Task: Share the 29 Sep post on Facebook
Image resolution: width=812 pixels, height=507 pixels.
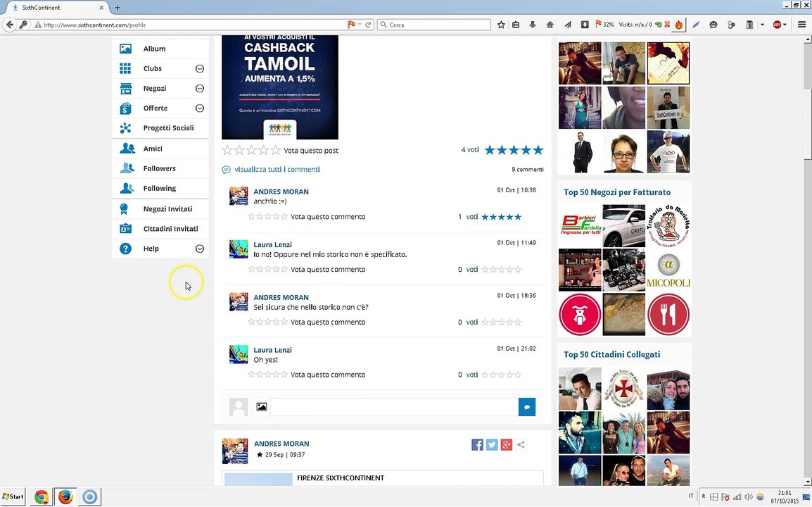Action: [x=478, y=445]
